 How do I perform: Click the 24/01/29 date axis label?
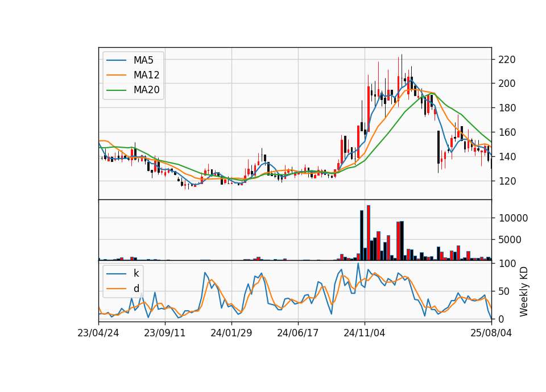coord(231,333)
